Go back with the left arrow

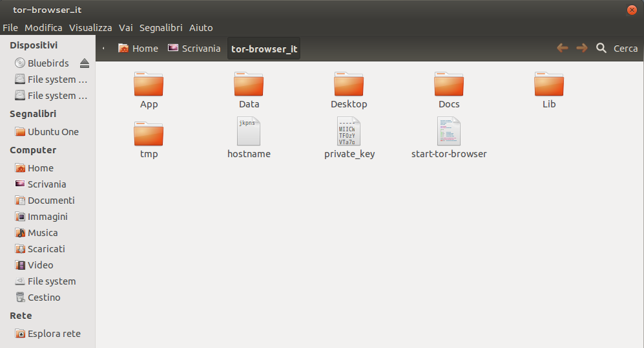[x=562, y=48]
